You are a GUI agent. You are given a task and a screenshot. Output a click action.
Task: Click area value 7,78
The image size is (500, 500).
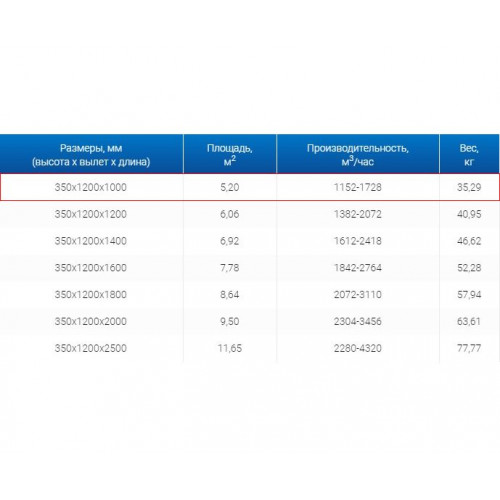(230, 268)
